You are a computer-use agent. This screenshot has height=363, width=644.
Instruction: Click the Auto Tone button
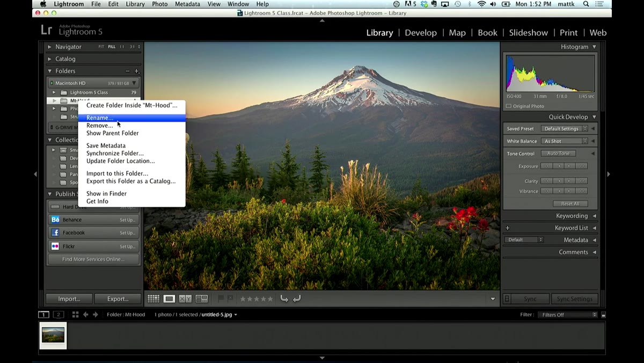(x=558, y=154)
